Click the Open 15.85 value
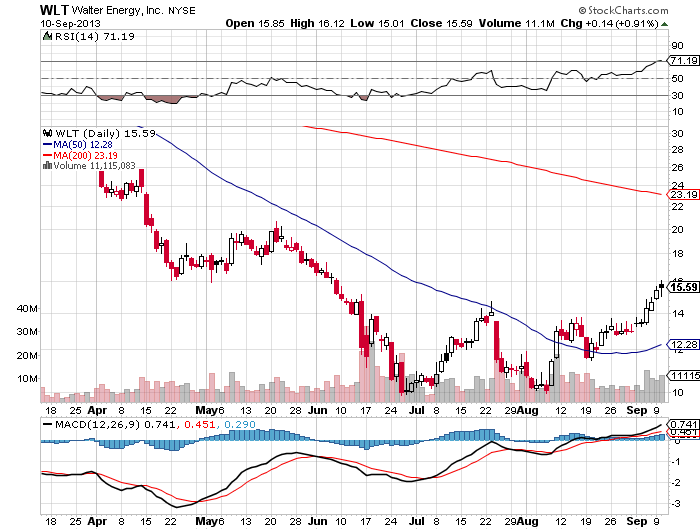 pos(255,24)
